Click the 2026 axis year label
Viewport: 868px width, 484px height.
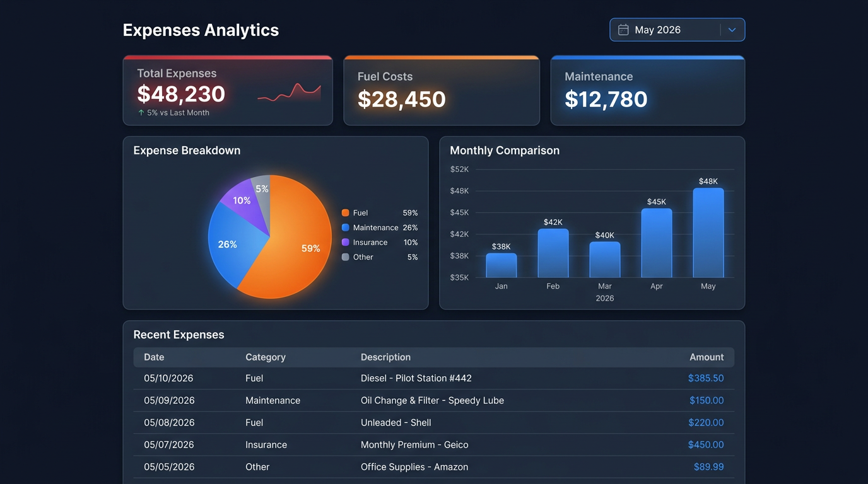pos(605,298)
